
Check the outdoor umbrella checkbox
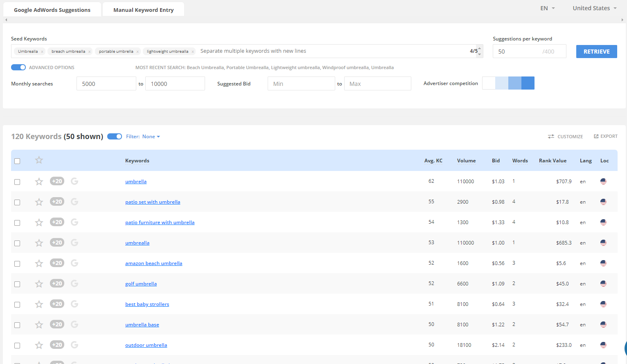[x=17, y=346]
